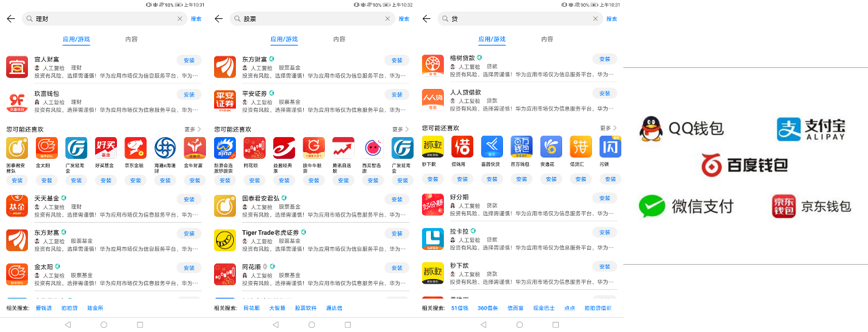Go back from the 股票 search screen
The height and width of the screenshot is (332, 868).
219,19
